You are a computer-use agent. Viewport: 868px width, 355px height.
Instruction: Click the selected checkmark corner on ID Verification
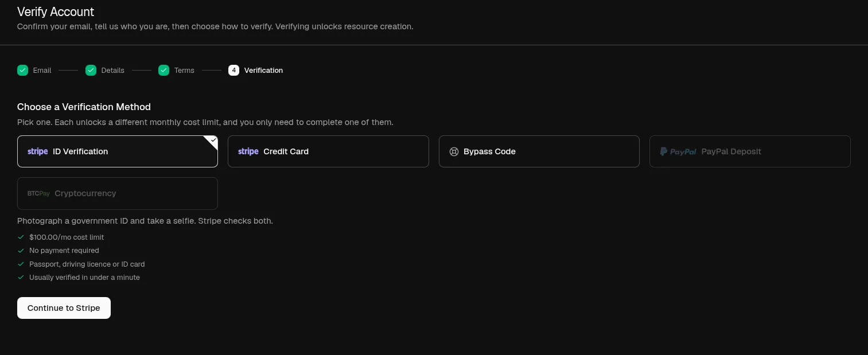[213, 141]
